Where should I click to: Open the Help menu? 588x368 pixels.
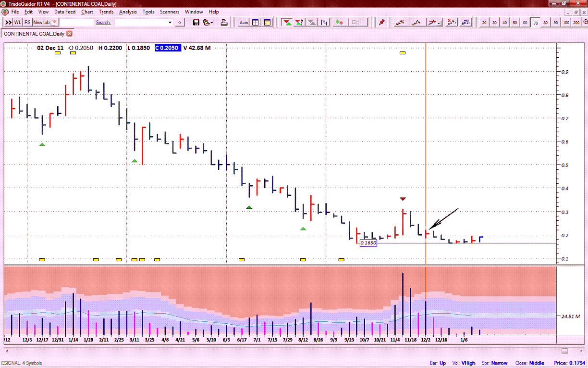click(x=214, y=12)
